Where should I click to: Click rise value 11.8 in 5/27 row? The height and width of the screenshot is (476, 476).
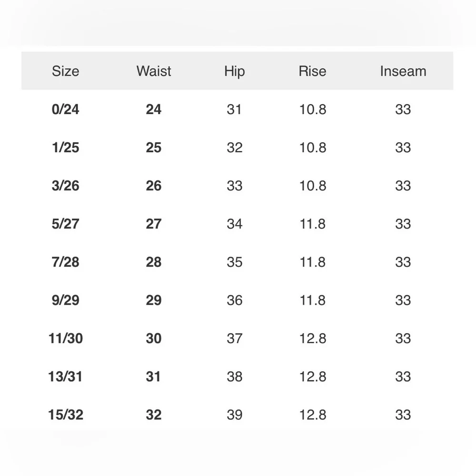pyautogui.click(x=312, y=224)
